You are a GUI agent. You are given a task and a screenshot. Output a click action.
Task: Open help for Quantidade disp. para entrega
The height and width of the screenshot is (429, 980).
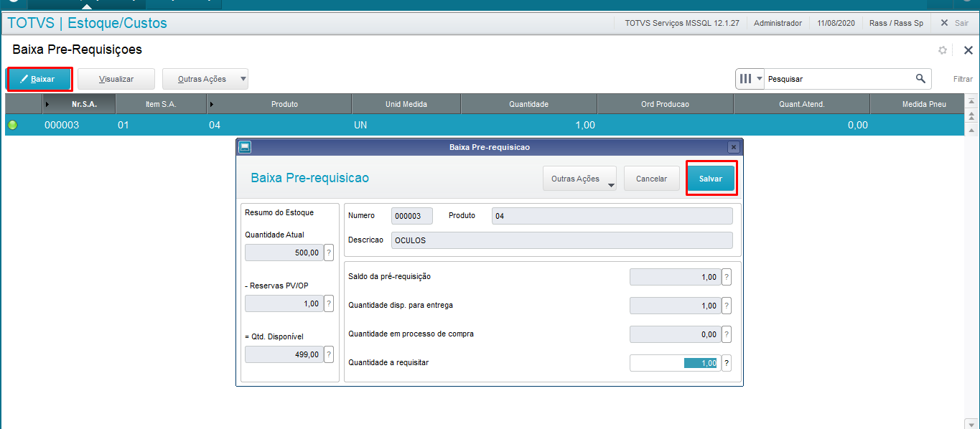pos(727,306)
